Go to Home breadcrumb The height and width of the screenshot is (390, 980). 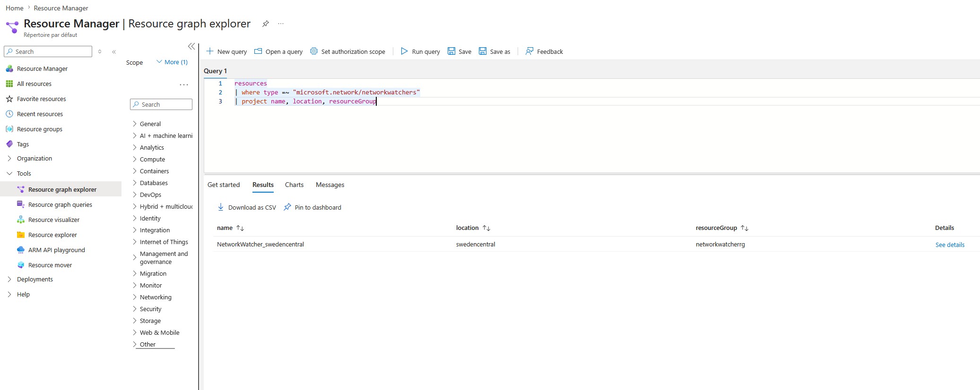[15, 8]
